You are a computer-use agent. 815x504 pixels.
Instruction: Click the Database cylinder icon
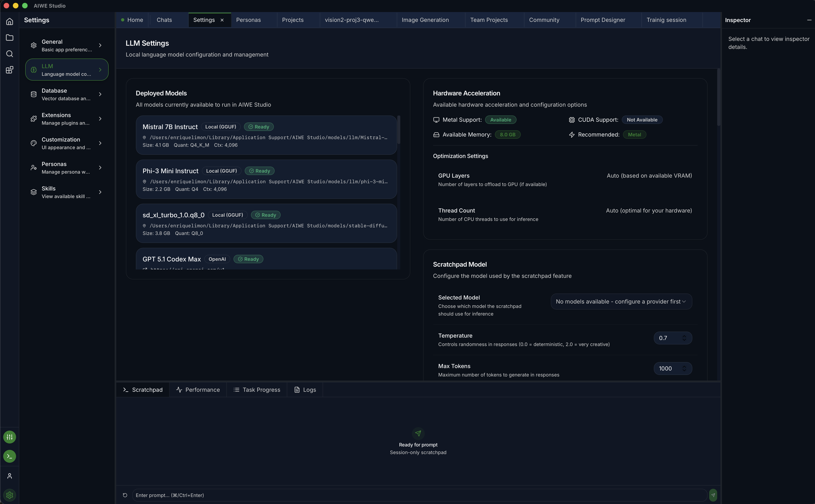34,94
